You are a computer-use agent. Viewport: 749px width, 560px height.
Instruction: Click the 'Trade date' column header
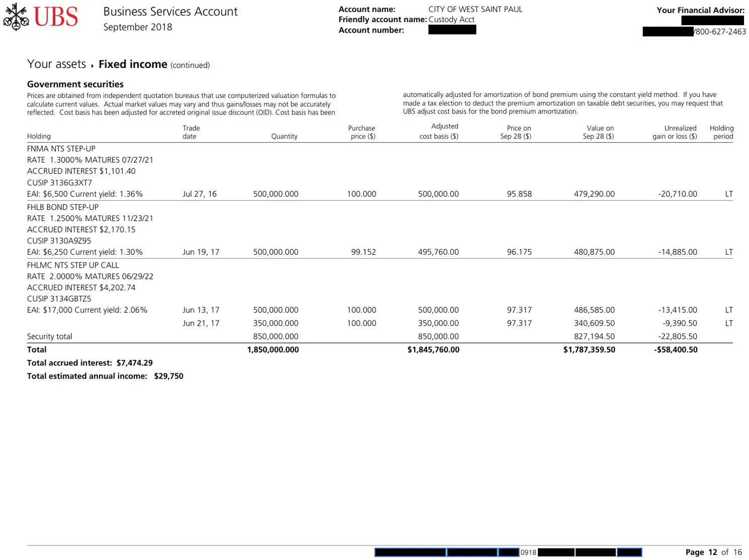click(x=191, y=132)
